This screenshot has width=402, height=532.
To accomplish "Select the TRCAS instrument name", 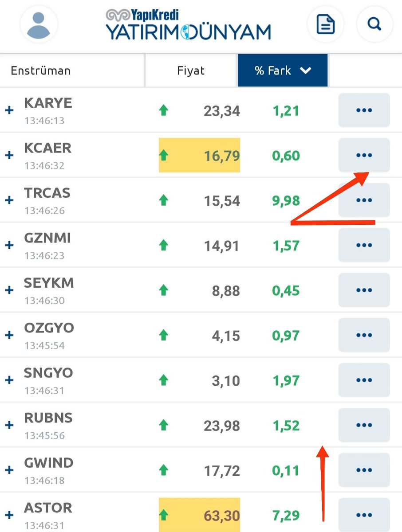I will [x=47, y=193].
